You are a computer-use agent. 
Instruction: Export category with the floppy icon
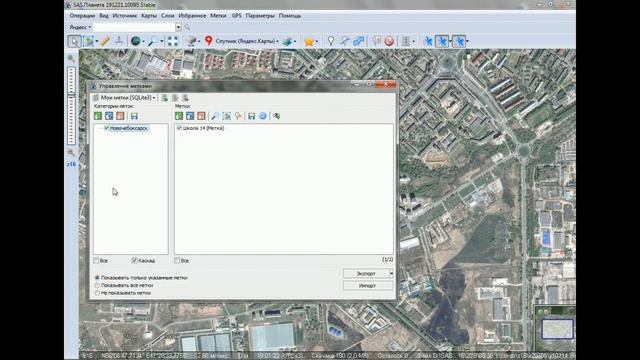point(134,116)
